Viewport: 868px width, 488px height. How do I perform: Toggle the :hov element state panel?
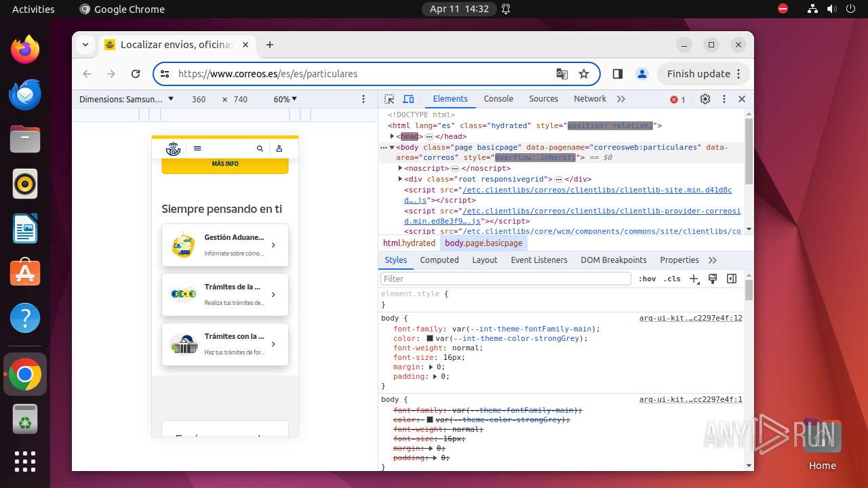point(648,279)
